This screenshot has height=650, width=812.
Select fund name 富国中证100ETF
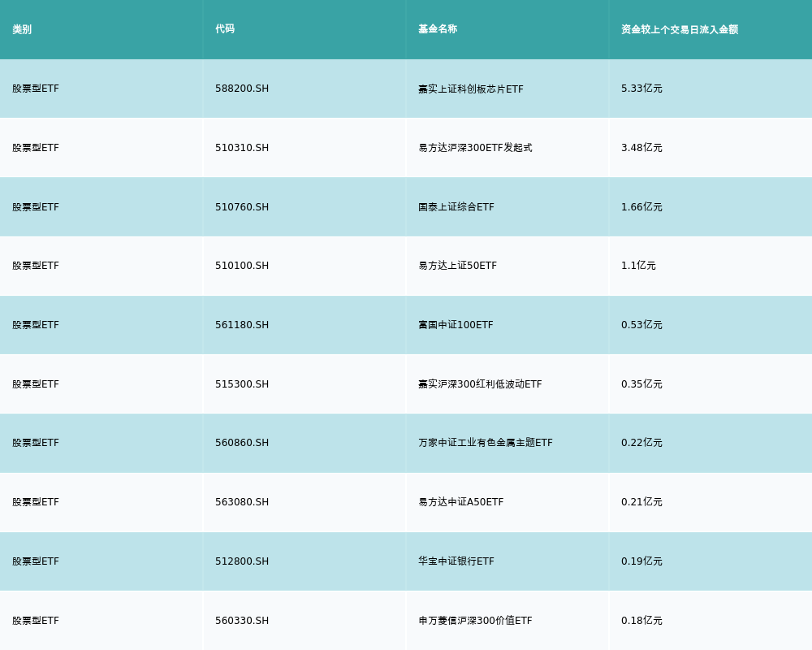(x=456, y=325)
